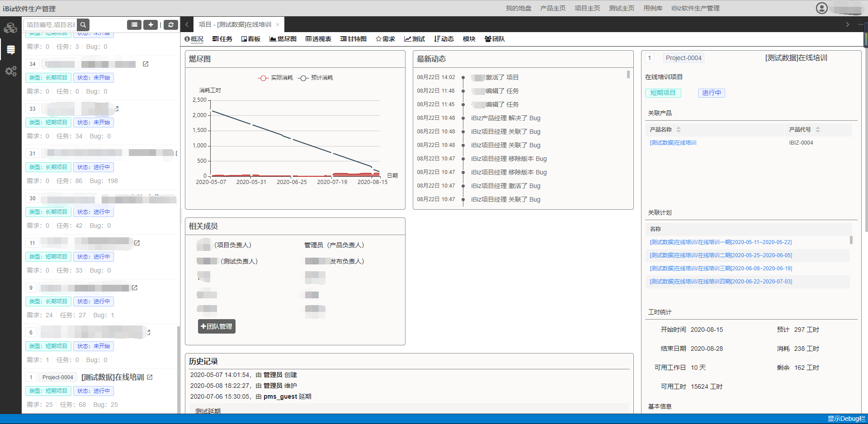
Task: Open iBiz软件生产管理 top navigation link
Action: [695, 8]
